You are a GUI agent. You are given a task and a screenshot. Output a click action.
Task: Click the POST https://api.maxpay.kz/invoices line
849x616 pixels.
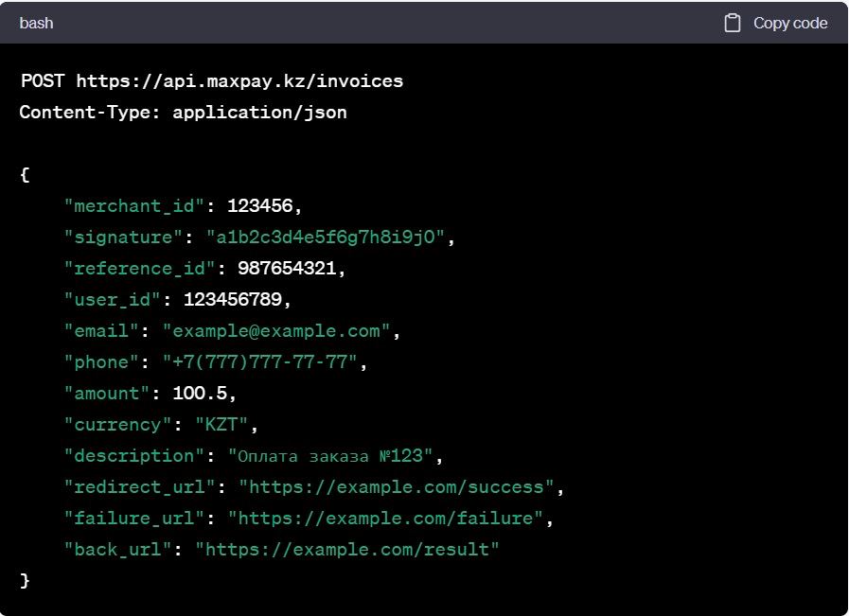coord(212,81)
